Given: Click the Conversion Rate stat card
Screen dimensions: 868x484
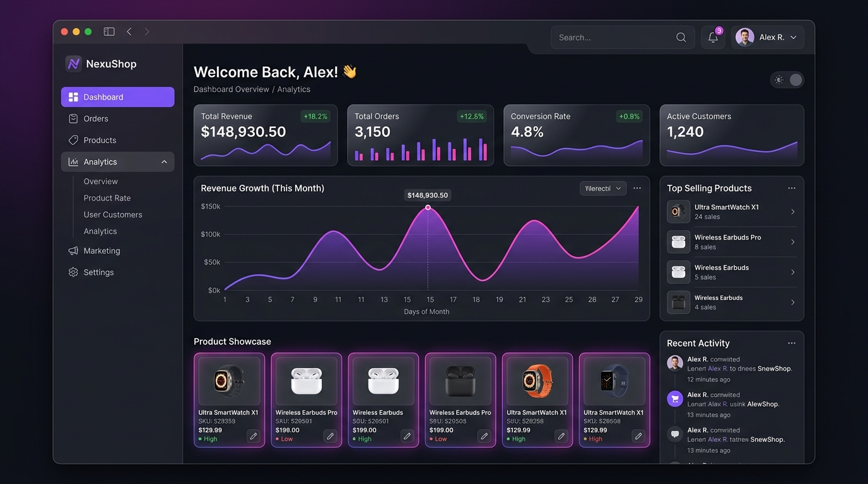Looking at the screenshot, I should 577,135.
